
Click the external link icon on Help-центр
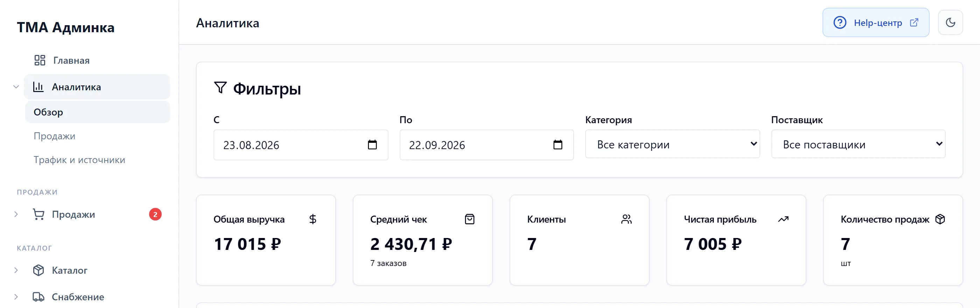click(x=914, y=22)
